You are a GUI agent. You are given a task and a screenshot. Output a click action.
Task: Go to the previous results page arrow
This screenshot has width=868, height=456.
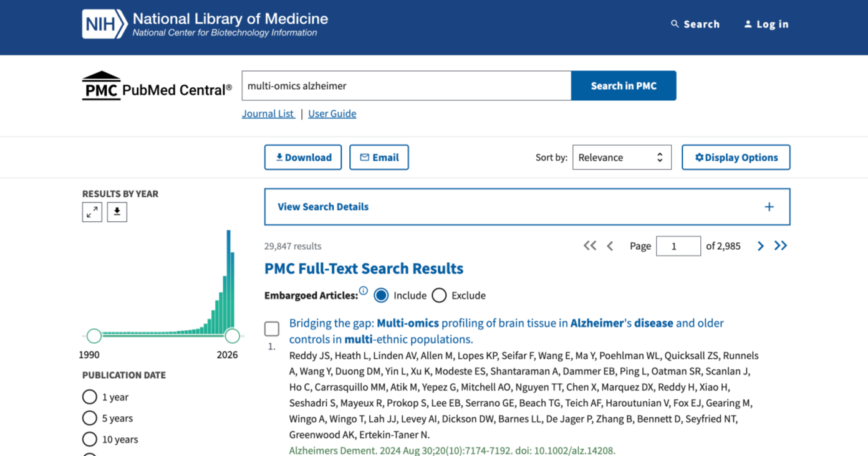610,246
